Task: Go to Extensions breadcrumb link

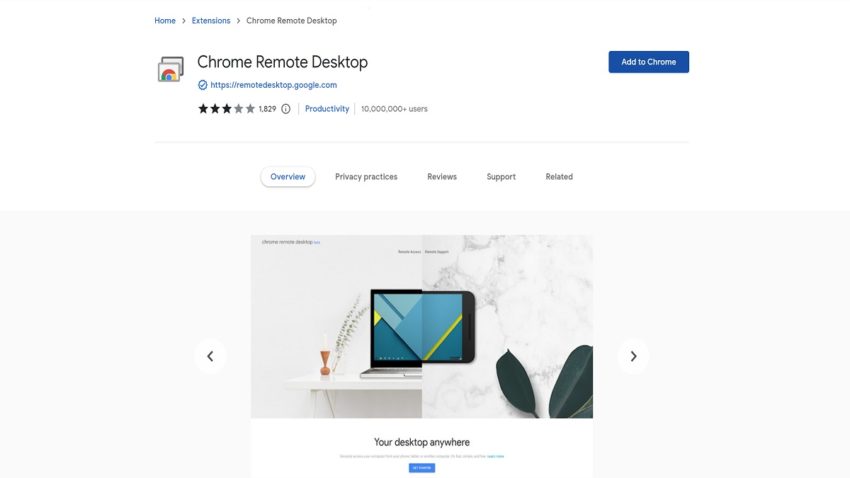Action: click(211, 21)
